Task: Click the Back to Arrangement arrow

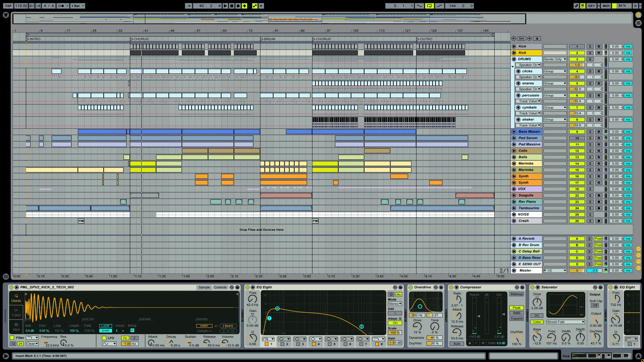Action: tap(261, 6)
